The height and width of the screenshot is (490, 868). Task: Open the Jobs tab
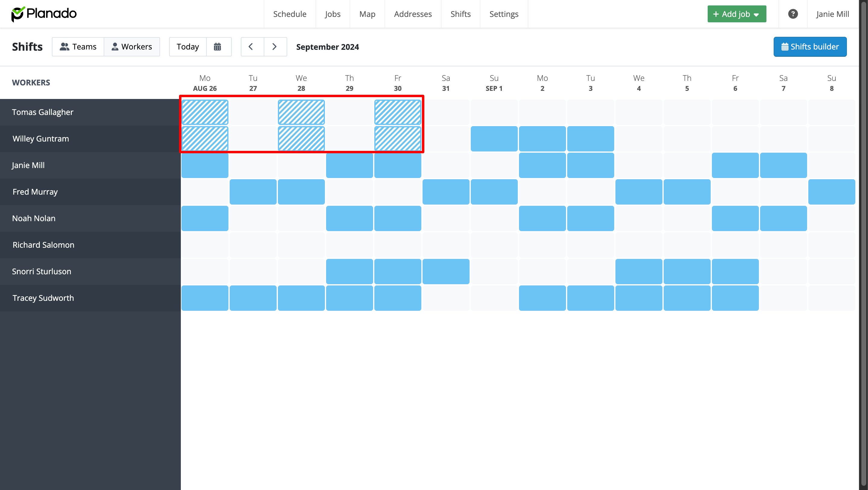click(x=332, y=14)
